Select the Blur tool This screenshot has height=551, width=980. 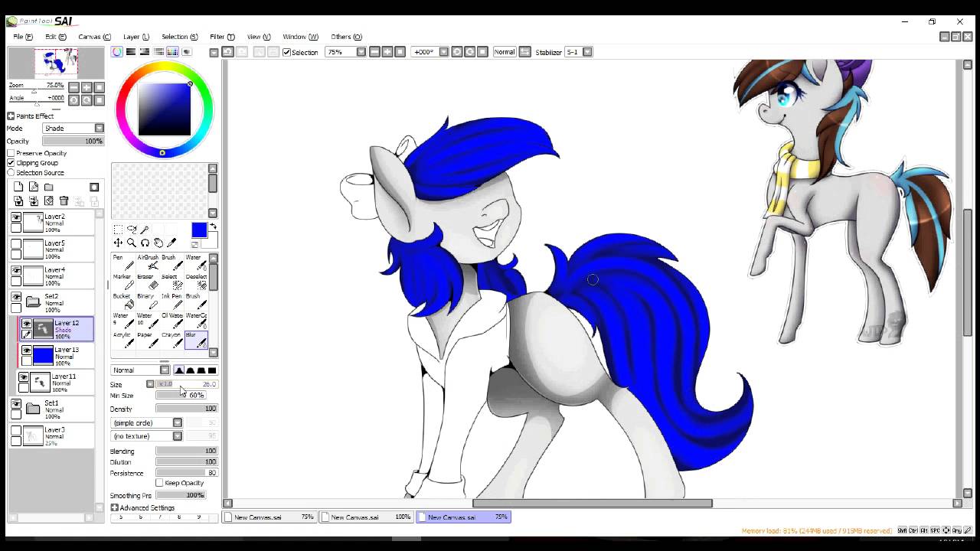(196, 340)
